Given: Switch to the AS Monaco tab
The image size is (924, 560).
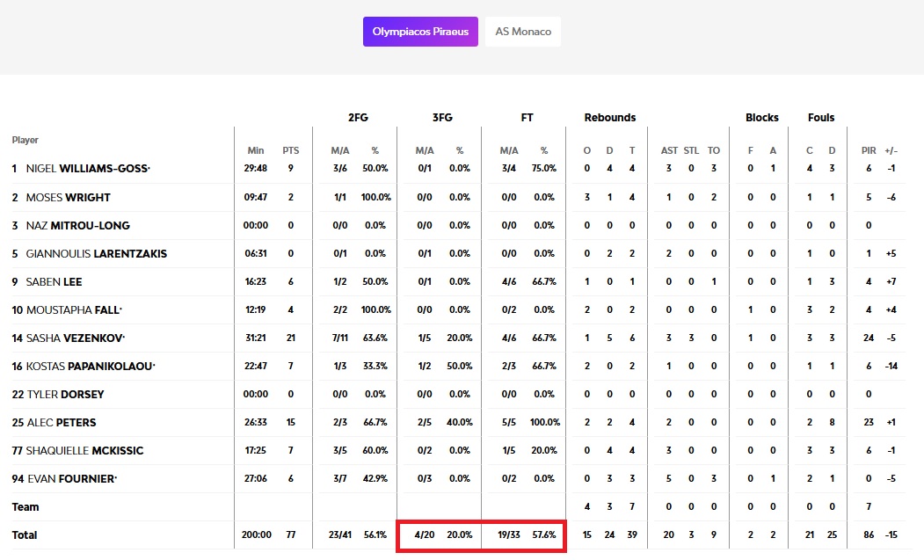Looking at the screenshot, I should [523, 32].
